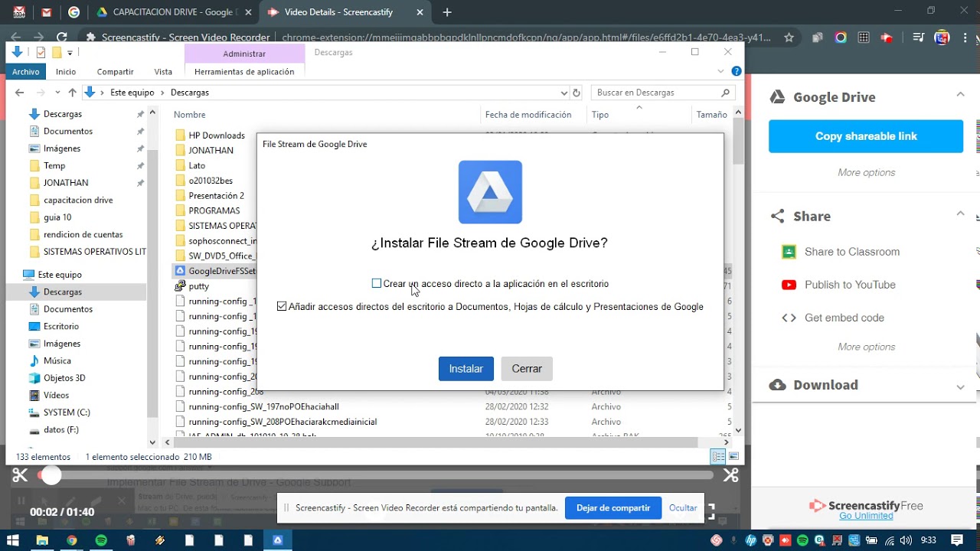Click Get embed code icon
The height and width of the screenshot is (551, 980).
[x=789, y=318]
